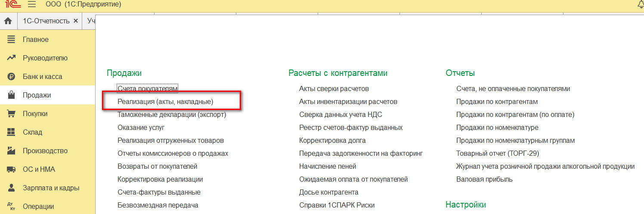Open Реестр счетов-фактур выданных
The width and height of the screenshot is (644, 214).
coord(351,127)
